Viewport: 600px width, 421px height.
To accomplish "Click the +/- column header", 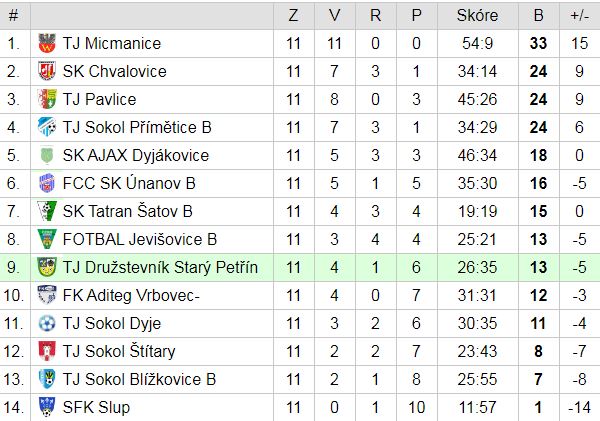I will 579,16.
